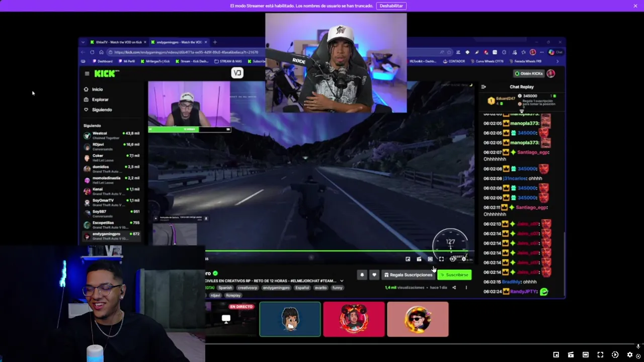Click the outer player dashed-circle play icon
Screen dimensions: 644x362
[x=615, y=354]
